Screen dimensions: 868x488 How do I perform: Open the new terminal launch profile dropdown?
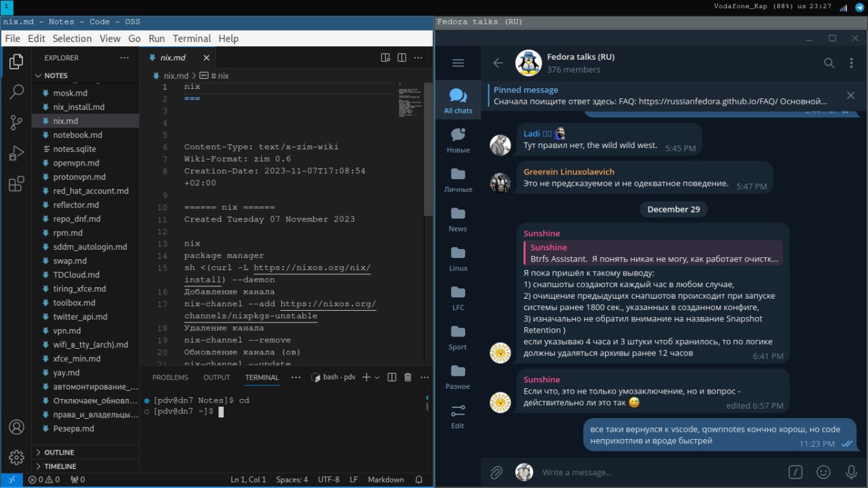pyautogui.click(x=377, y=377)
